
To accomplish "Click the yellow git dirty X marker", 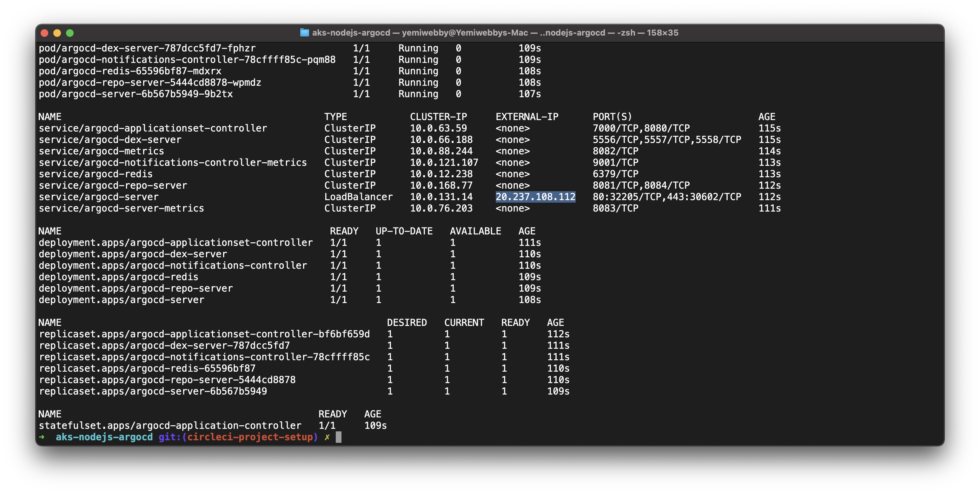I will (327, 437).
